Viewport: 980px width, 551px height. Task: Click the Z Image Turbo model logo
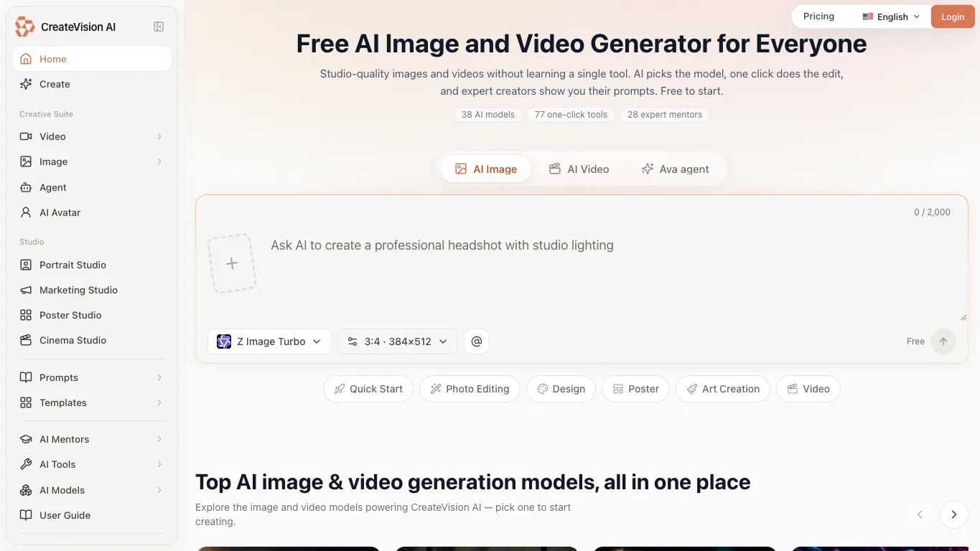(x=224, y=342)
